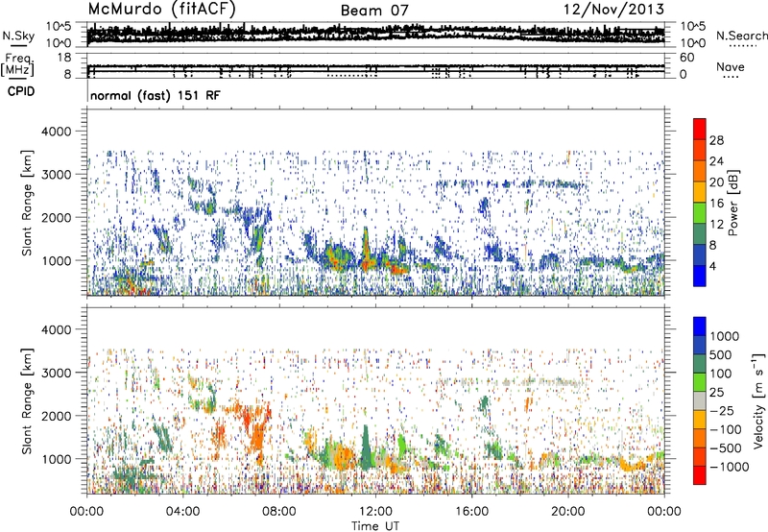The width and height of the screenshot is (768, 532).
Task: Click the '500' velocity colorbar tick
Action: (721, 354)
